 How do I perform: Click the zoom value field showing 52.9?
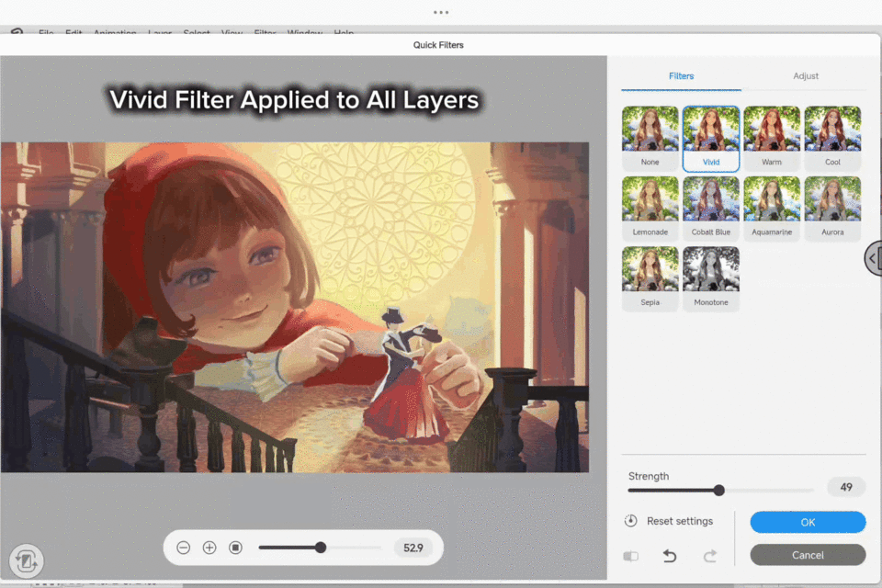(x=413, y=548)
